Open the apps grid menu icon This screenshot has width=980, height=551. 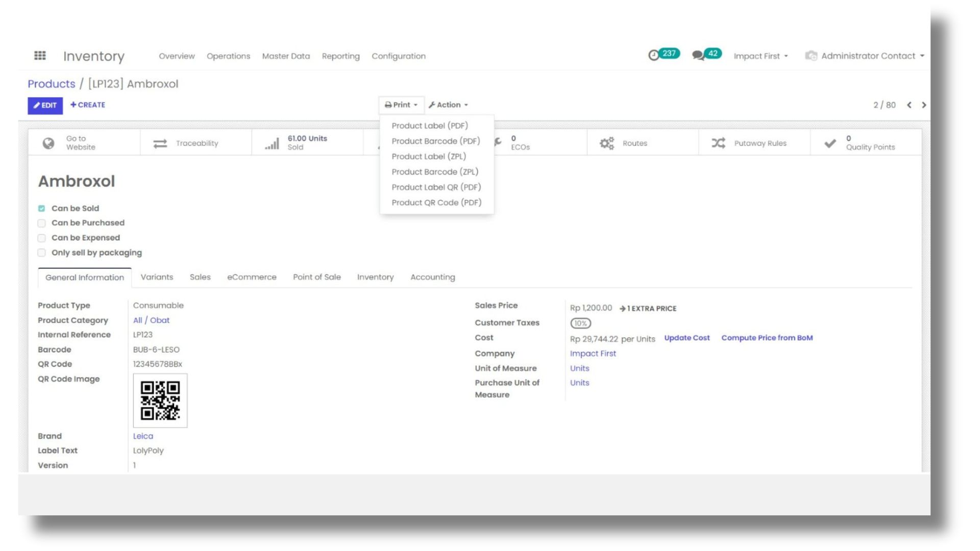pyautogui.click(x=40, y=55)
